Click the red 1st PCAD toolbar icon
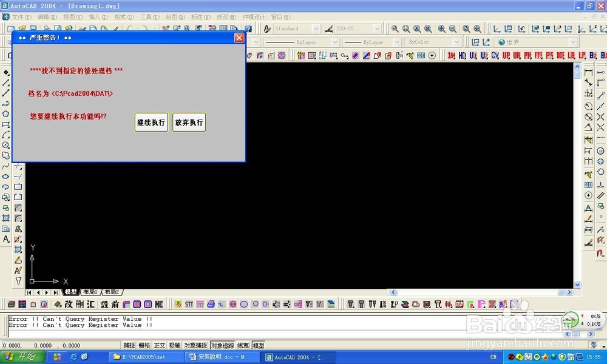 coord(452,56)
